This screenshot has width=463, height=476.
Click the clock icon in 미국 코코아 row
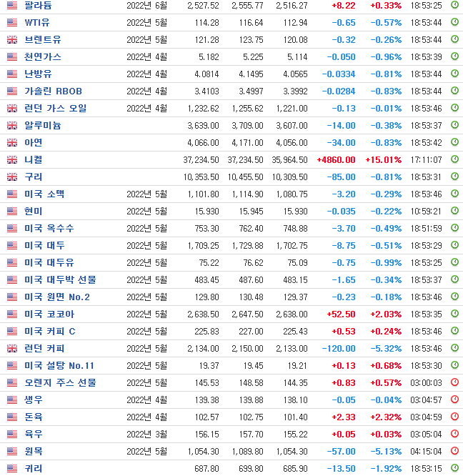[454, 314]
